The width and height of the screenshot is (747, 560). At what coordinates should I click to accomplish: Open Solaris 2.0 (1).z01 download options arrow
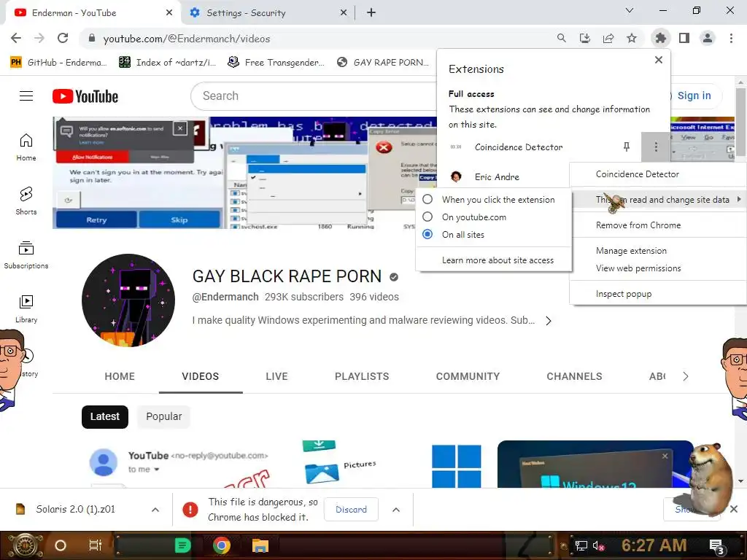(155, 510)
